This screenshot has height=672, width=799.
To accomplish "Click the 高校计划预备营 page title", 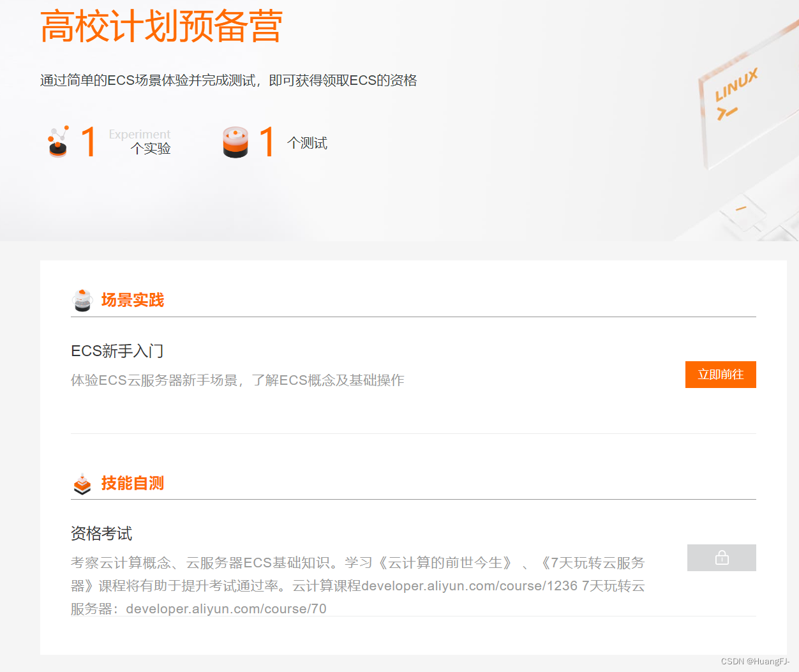I will (161, 26).
